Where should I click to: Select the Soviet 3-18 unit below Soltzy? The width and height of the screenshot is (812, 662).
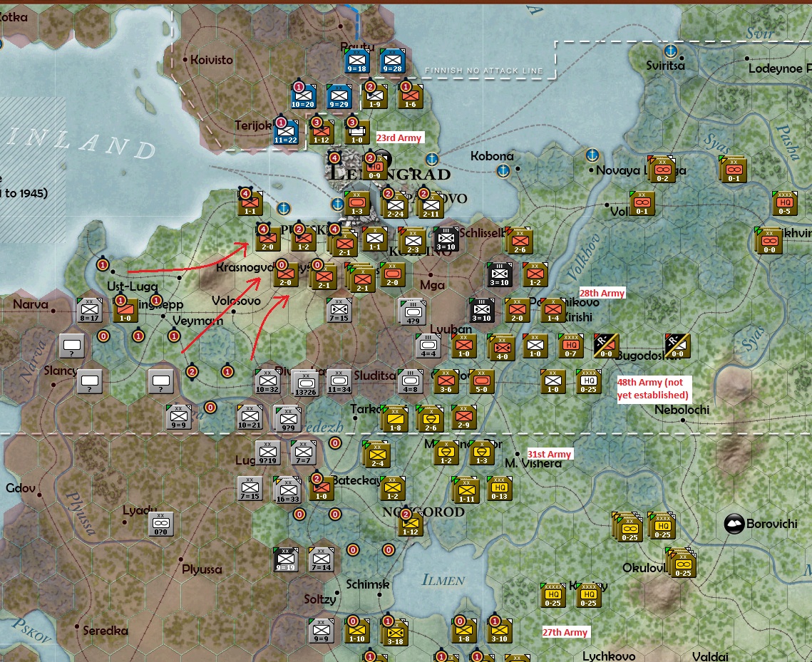[395, 633]
